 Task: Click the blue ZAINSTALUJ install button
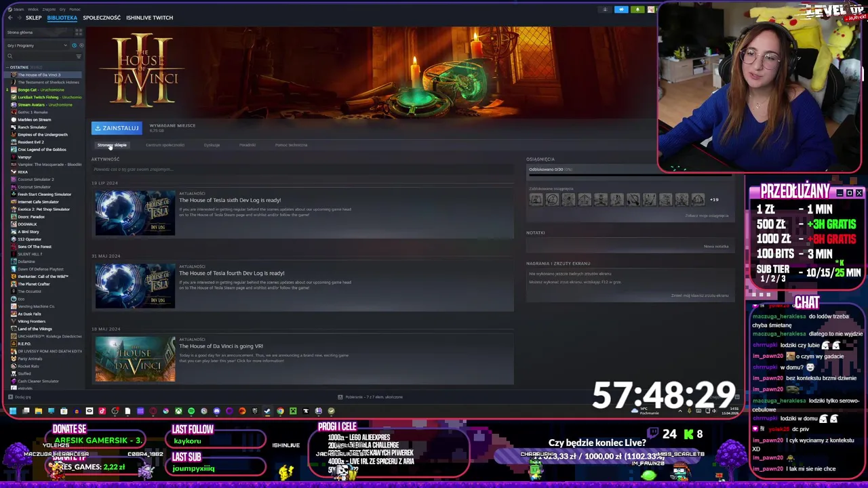(x=117, y=128)
